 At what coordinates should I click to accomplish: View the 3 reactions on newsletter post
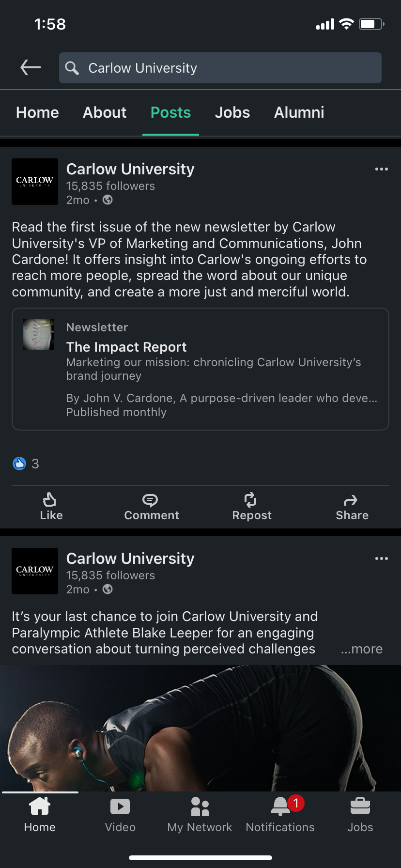(26, 464)
